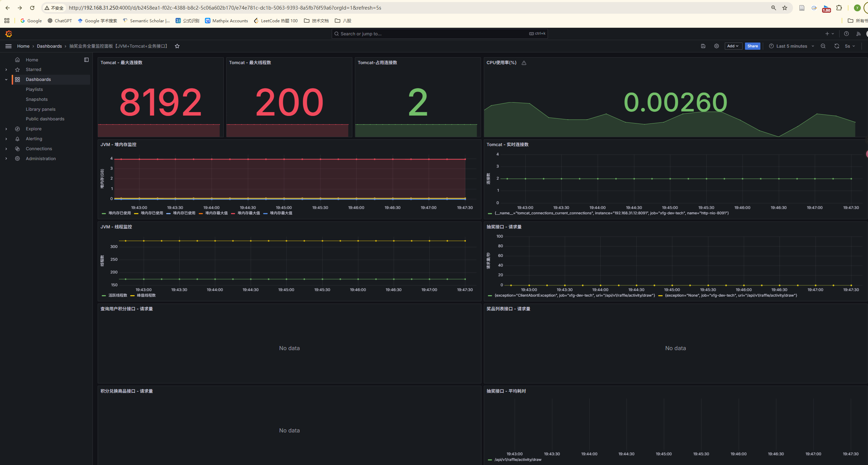The height and width of the screenshot is (465, 868).
Task: Open the news feed icon
Action: (x=858, y=34)
